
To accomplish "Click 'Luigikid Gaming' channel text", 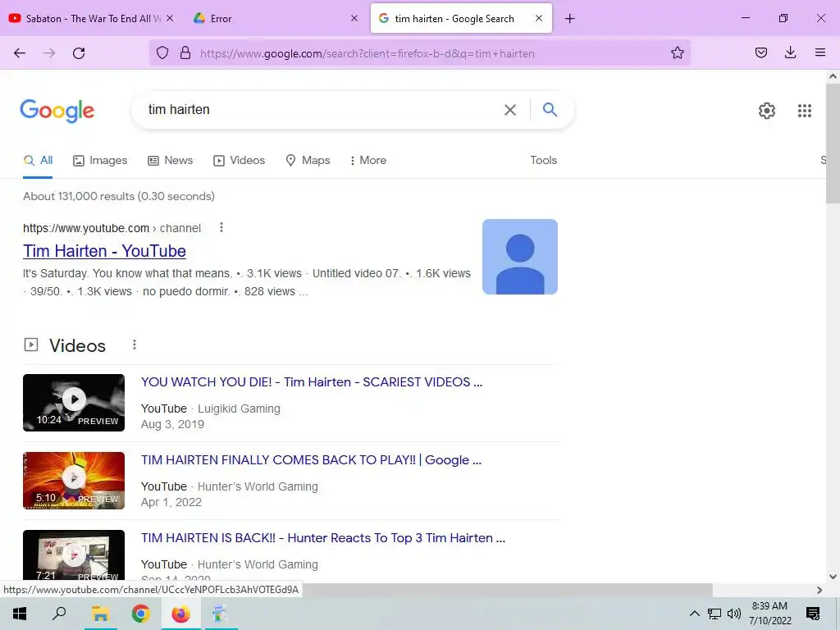I will [x=239, y=409].
